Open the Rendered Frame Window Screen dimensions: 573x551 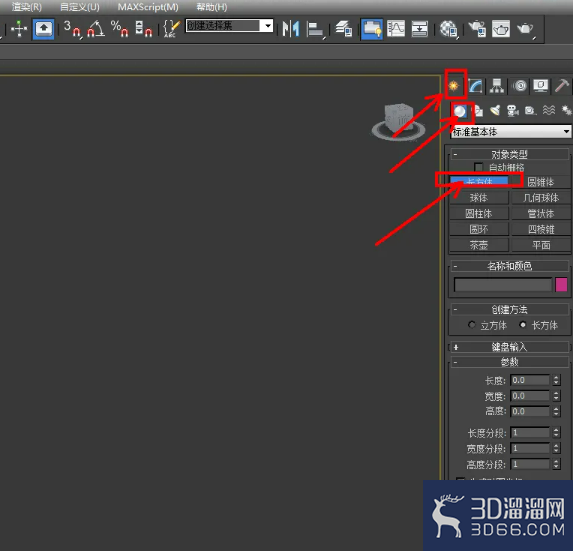coord(501,29)
